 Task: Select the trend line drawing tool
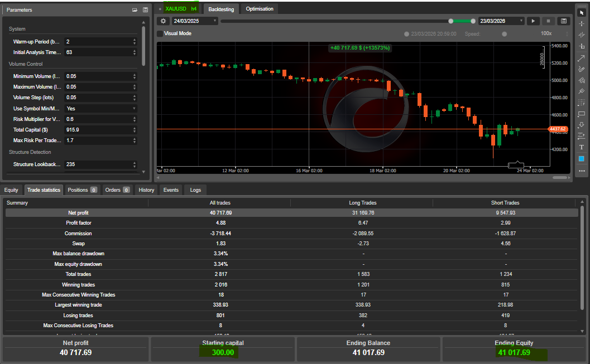pos(581,58)
